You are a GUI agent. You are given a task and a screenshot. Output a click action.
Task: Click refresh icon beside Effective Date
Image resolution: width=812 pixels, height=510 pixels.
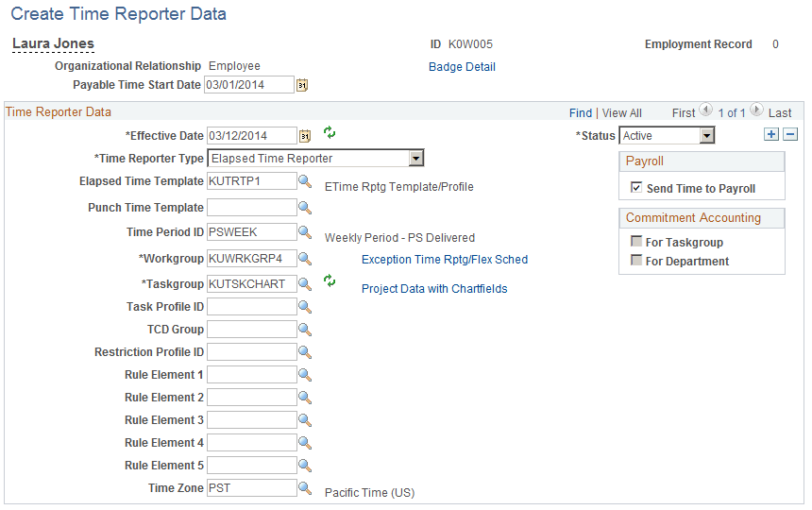tap(330, 133)
